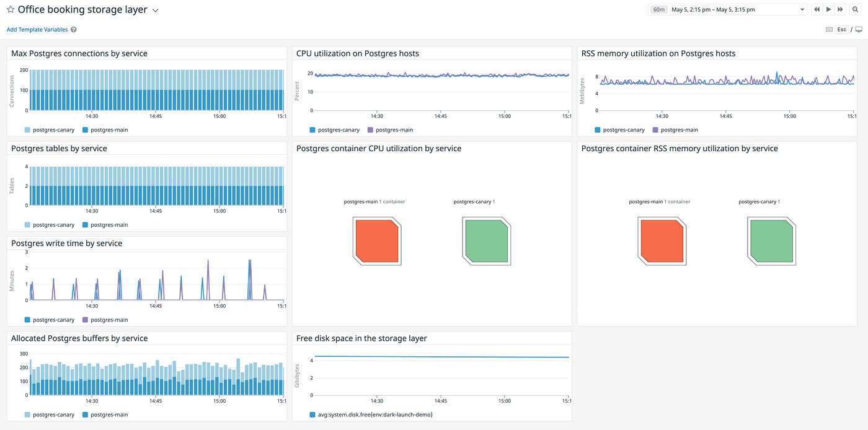Step the time range forward
Viewport: 868px width, 430px height.
(840, 9)
